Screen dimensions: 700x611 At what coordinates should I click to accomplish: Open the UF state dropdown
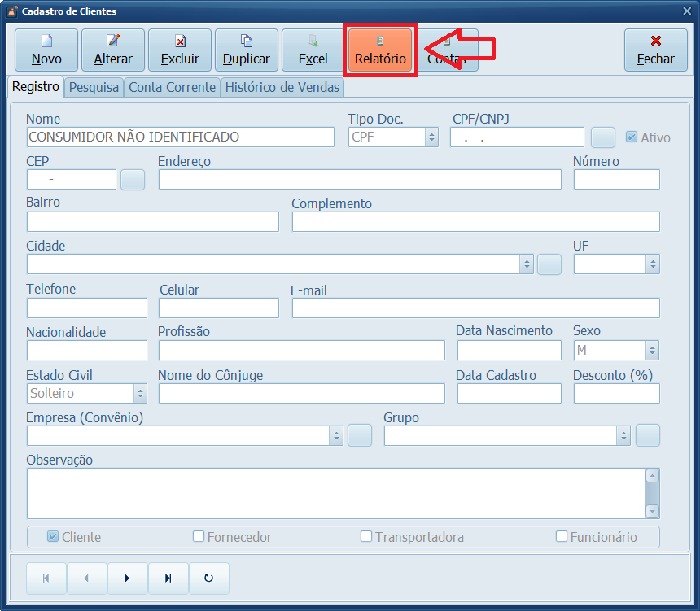[x=652, y=264]
